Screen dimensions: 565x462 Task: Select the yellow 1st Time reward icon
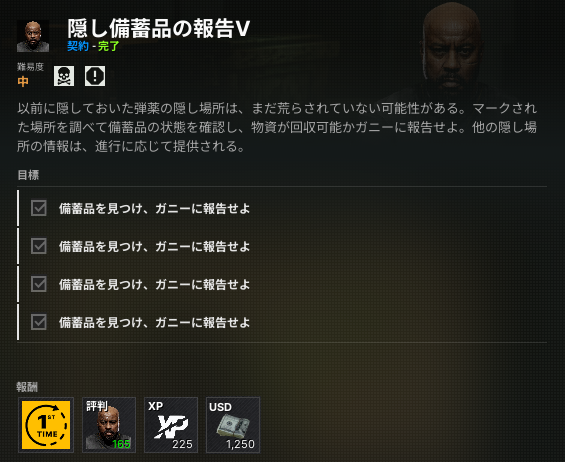pyautogui.click(x=46, y=425)
